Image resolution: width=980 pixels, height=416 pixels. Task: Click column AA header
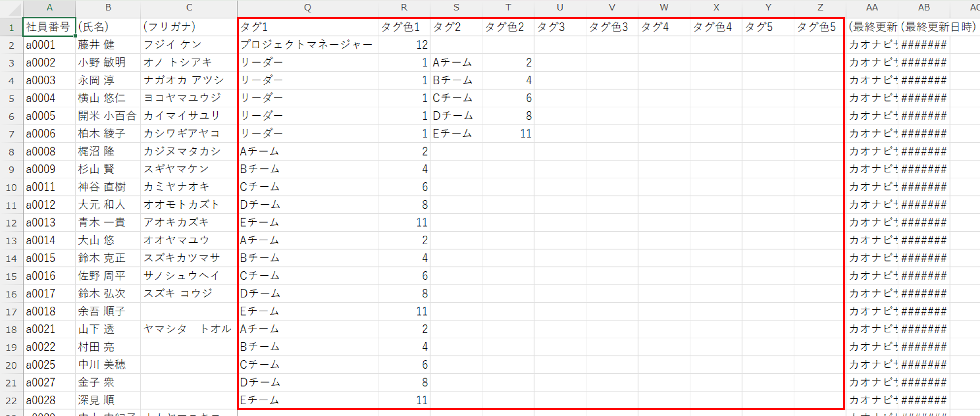tap(872, 8)
